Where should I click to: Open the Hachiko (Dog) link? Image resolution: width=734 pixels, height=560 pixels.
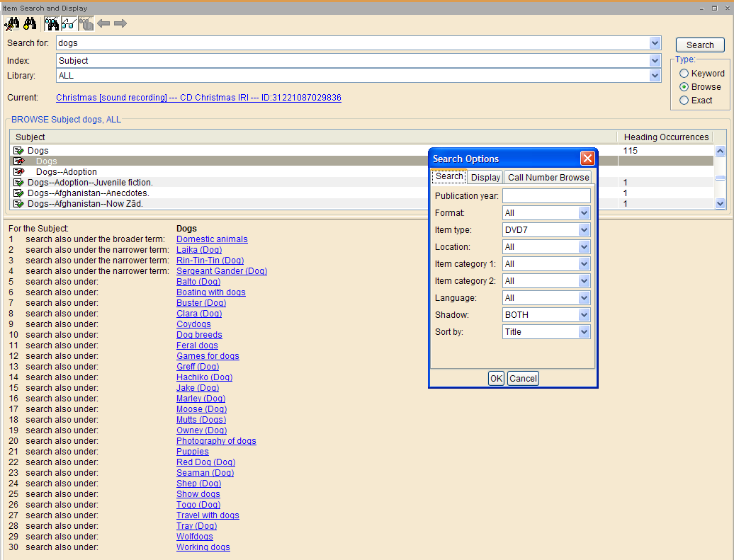click(205, 377)
